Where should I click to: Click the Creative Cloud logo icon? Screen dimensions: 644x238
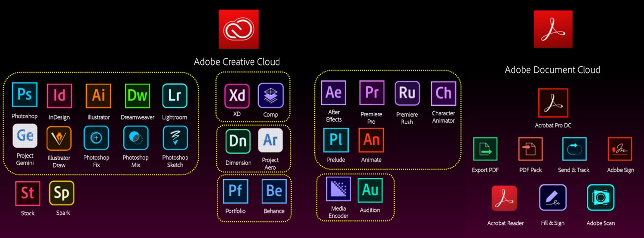239,28
